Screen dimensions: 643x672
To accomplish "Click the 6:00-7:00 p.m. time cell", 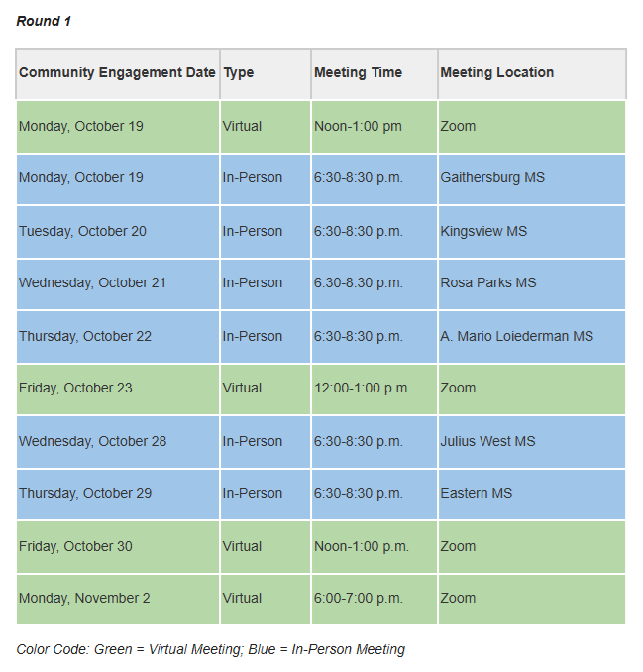I will pos(375,599).
